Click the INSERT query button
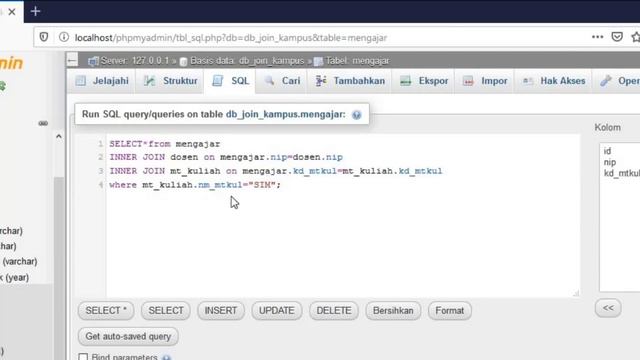Viewport: 640px width, 360px height. 221,311
